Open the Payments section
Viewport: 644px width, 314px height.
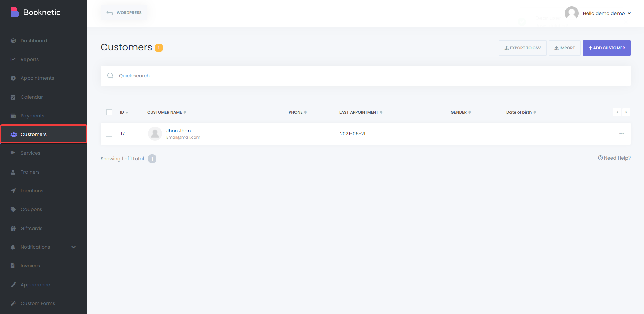click(32, 115)
